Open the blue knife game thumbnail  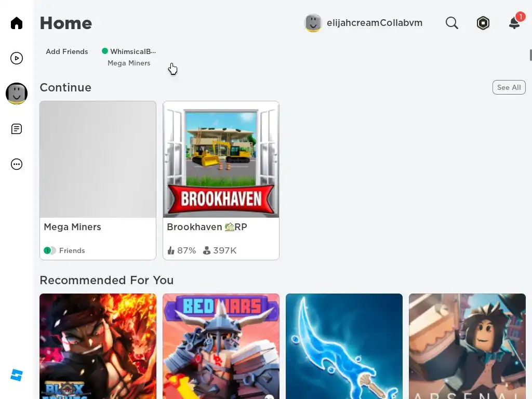(x=344, y=346)
